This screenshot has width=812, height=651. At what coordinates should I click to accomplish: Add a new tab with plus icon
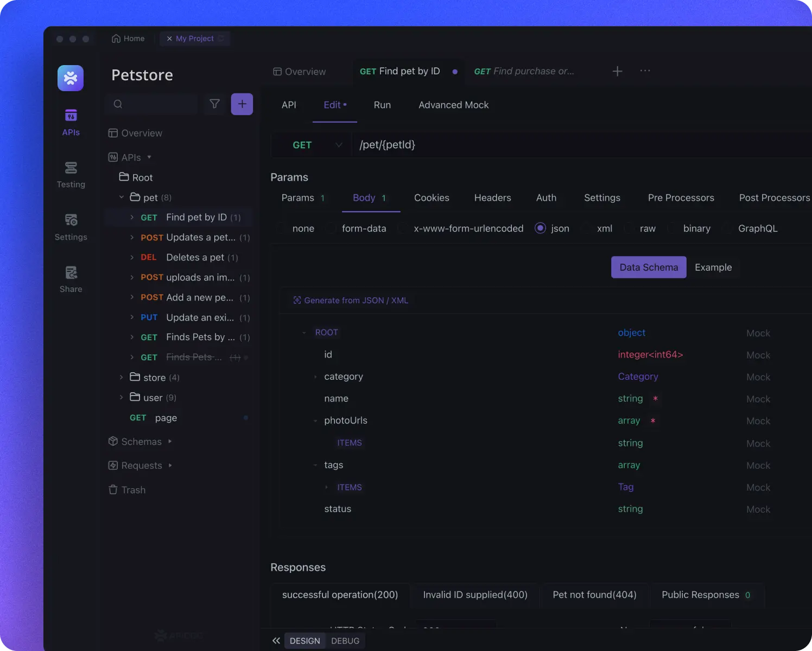(x=617, y=71)
